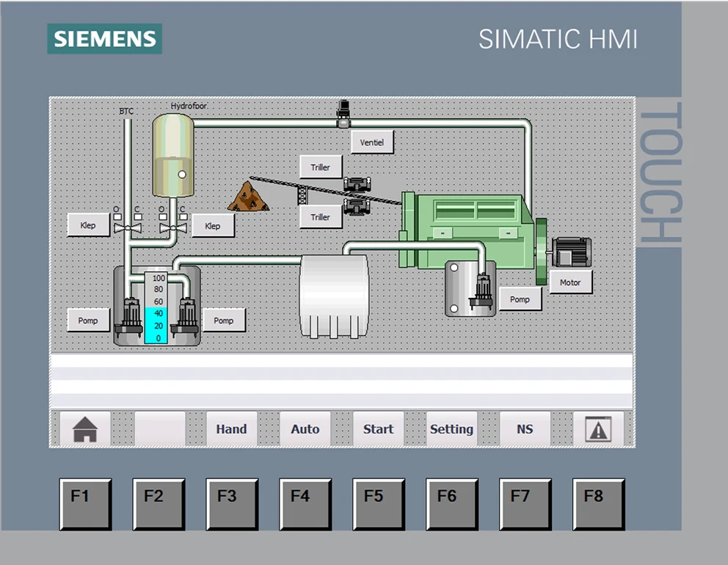This screenshot has width=728, height=565.
Task: Switch to Hand mode
Action: 232,429
